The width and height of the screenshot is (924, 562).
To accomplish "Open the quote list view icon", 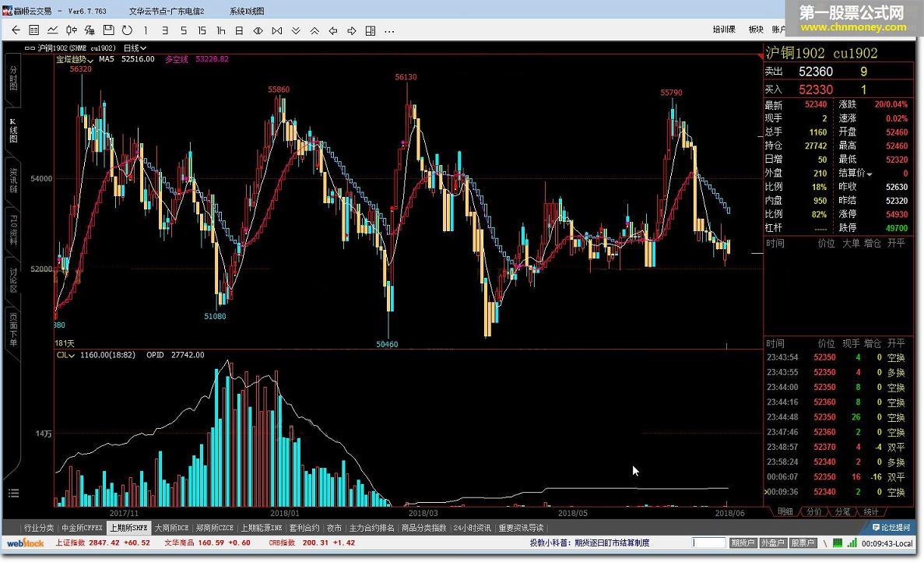I will (34, 30).
